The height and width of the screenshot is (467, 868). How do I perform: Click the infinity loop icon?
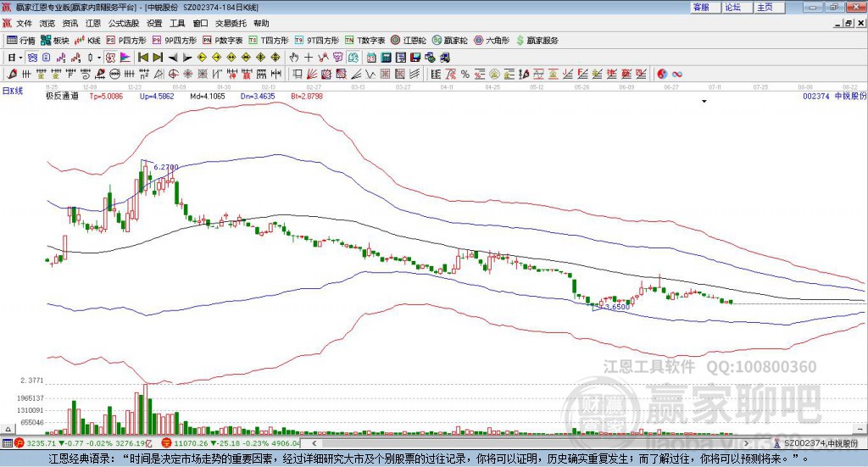coord(677,74)
